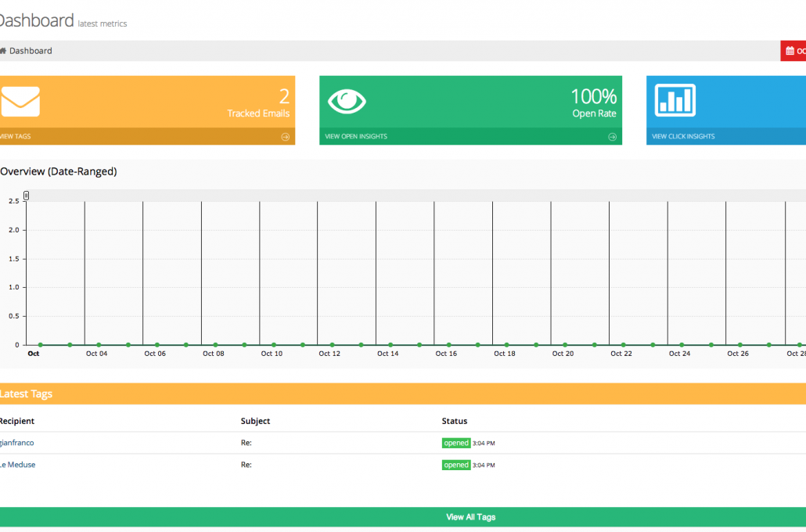Click the arrow circle beside View Open Insights
This screenshot has height=532, width=806.
[612, 137]
